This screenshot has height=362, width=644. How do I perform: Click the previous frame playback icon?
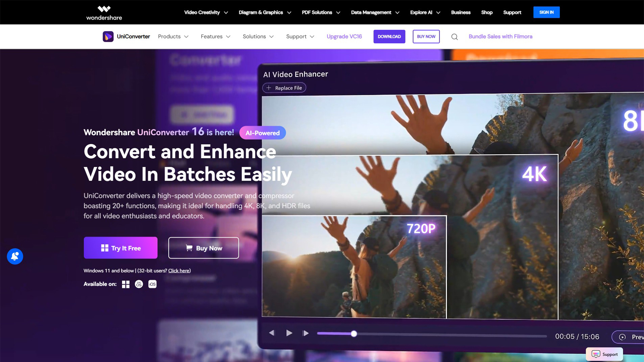(x=272, y=333)
